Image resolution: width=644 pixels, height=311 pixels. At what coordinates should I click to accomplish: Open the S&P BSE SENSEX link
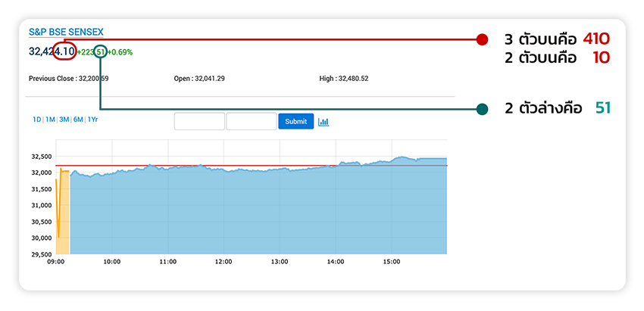pyautogui.click(x=66, y=32)
